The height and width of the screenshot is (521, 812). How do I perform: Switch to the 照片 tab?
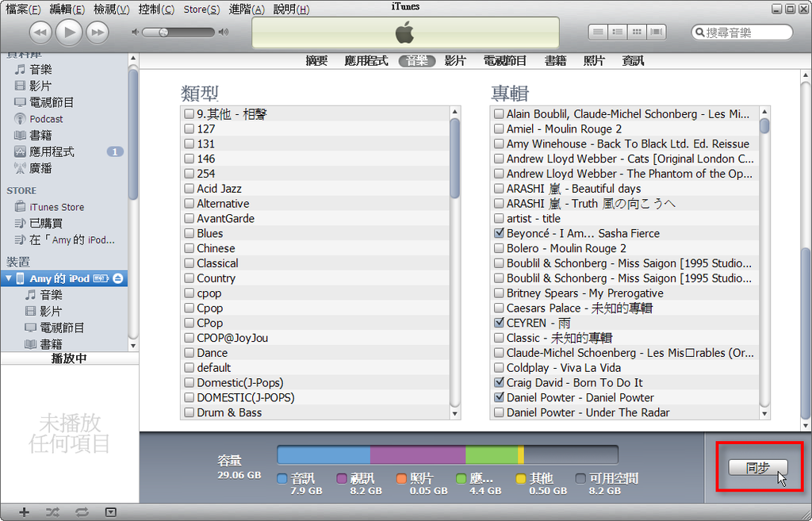tap(594, 61)
